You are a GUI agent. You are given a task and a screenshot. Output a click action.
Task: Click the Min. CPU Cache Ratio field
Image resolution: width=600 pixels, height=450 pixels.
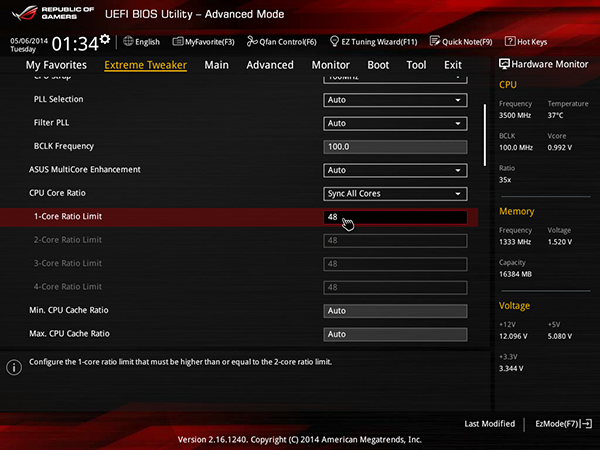tap(395, 311)
